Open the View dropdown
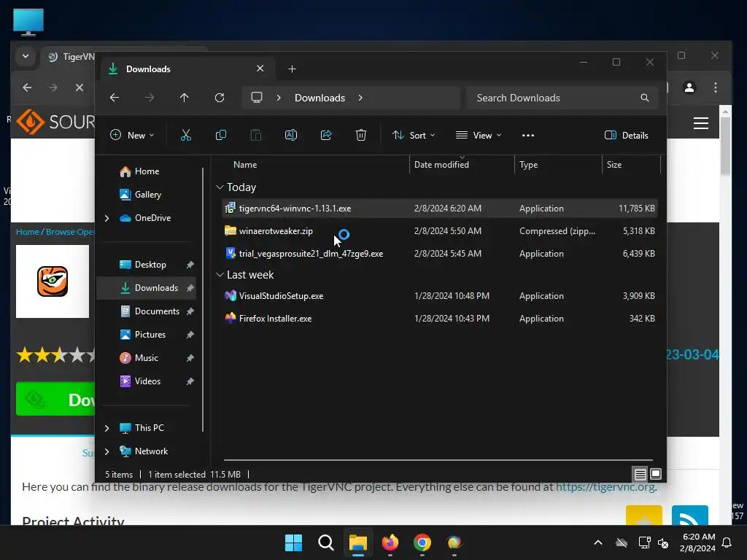This screenshot has height=560, width=747. (x=479, y=135)
